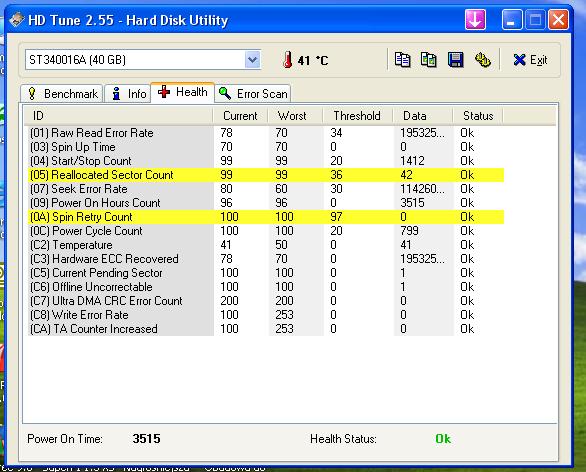
Task: Click the Current column header
Action: [240, 116]
